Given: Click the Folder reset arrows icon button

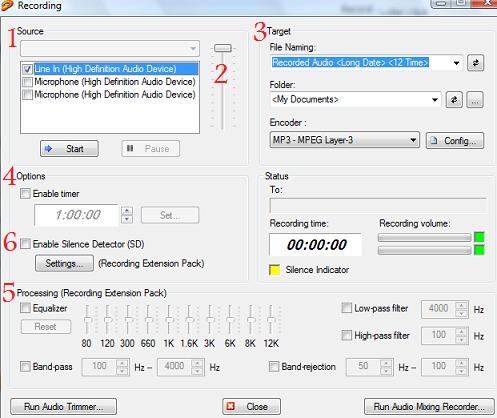Looking at the screenshot, I should [x=454, y=100].
